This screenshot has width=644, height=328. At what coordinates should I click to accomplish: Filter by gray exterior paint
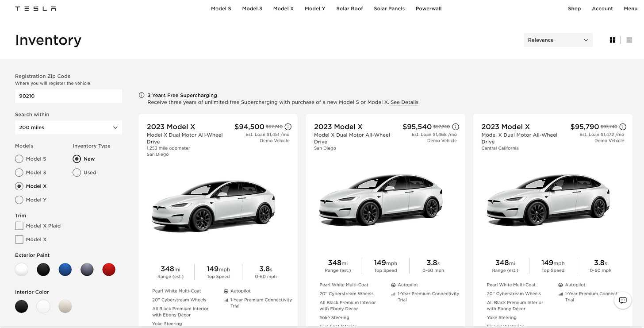tap(87, 269)
